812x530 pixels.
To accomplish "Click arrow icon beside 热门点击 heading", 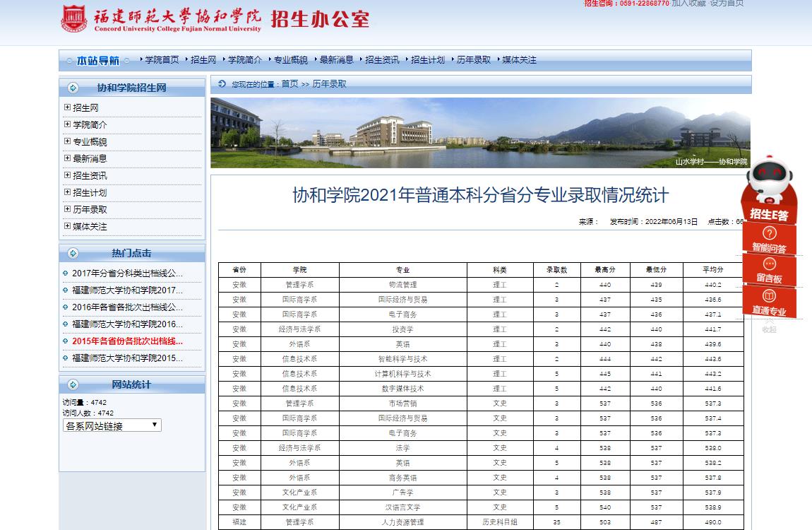I will click(x=73, y=254).
